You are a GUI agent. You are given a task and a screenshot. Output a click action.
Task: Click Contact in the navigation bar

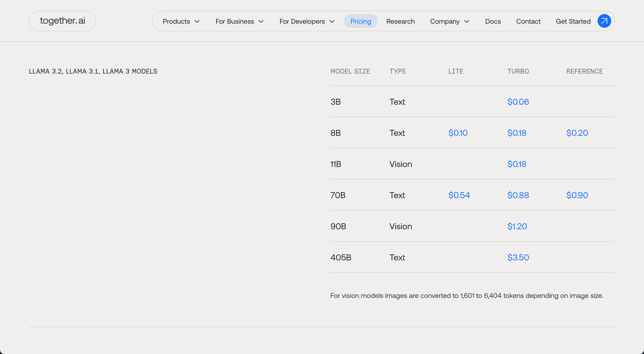pyautogui.click(x=528, y=22)
